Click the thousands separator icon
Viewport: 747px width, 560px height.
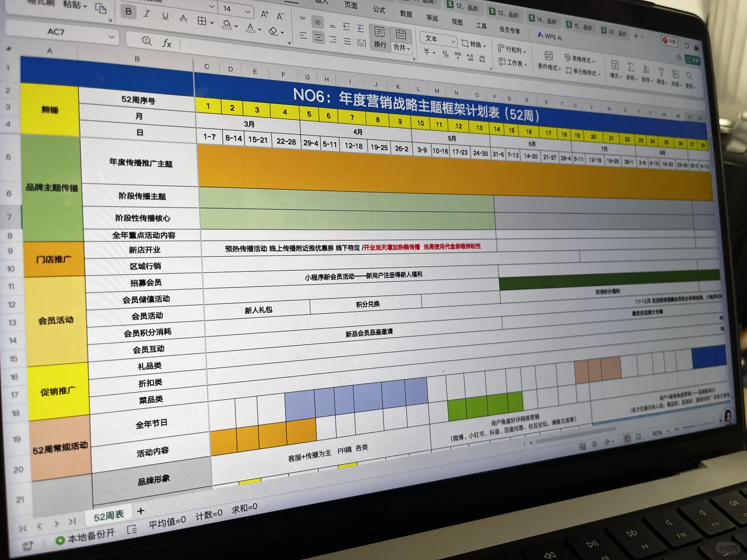(x=458, y=55)
